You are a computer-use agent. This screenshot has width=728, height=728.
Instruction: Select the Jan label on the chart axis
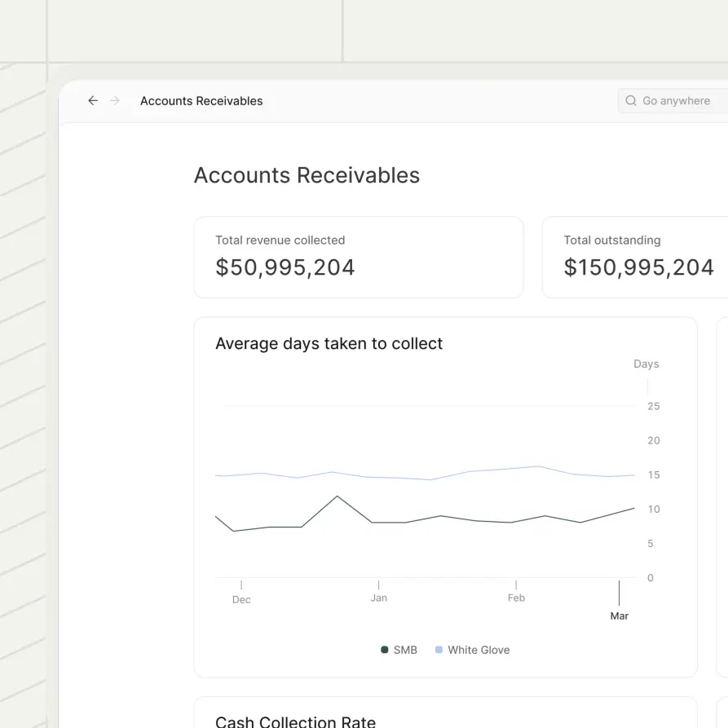point(378,597)
